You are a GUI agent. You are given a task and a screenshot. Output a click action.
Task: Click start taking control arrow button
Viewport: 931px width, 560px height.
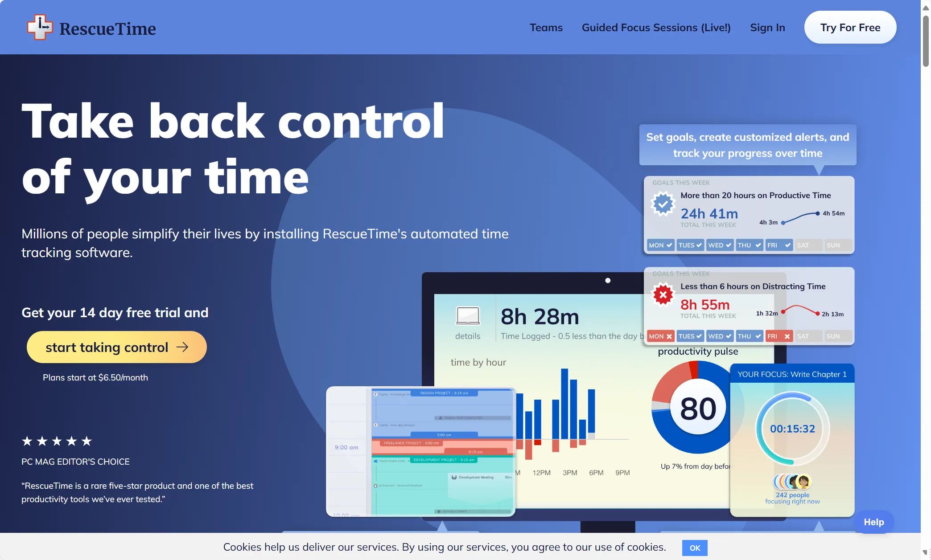click(116, 347)
